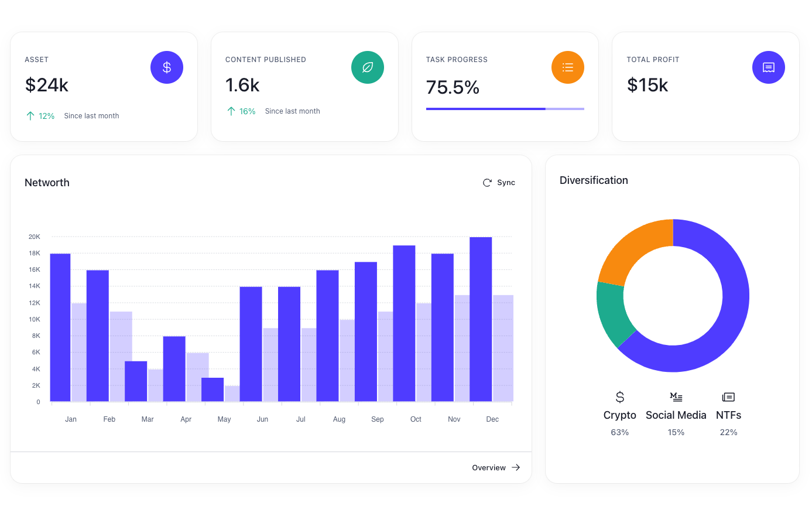Click the 16% growth figure
This screenshot has width=812, height=506.
click(x=248, y=111)
